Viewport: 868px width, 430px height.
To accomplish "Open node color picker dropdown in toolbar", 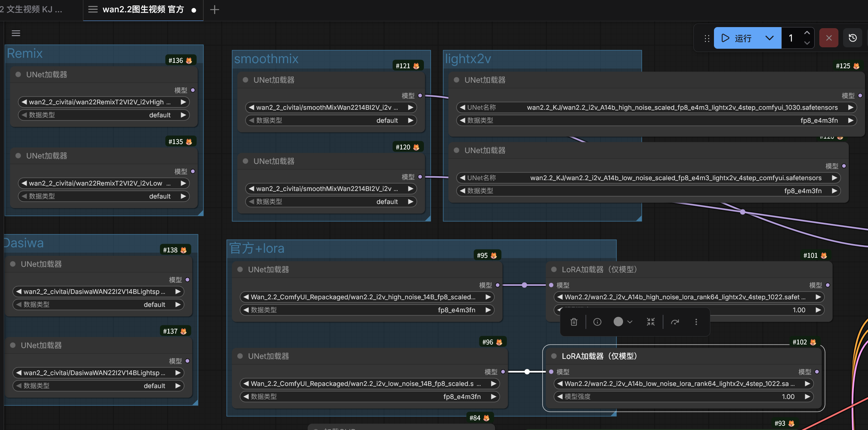I will click(623, 322).
